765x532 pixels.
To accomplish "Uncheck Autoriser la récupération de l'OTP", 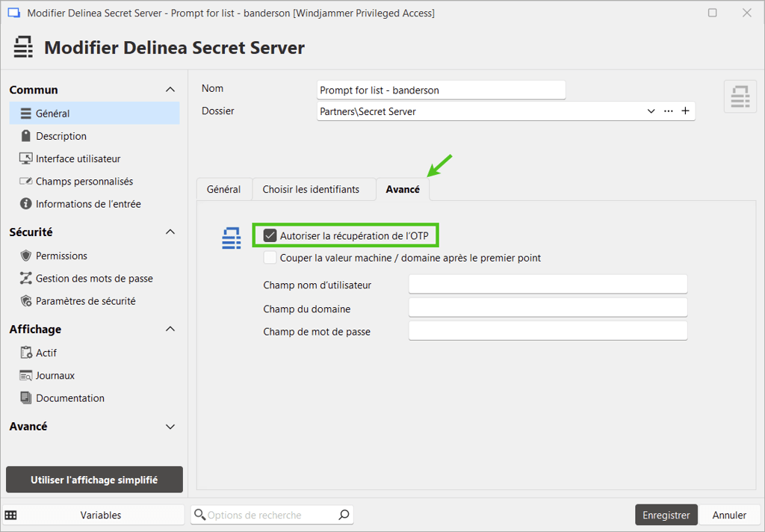I will [270, 235].
